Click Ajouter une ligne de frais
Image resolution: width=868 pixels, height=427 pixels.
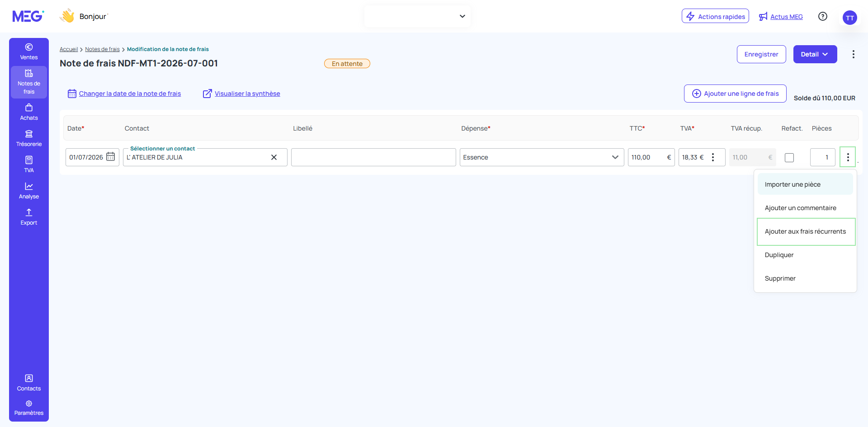[x=735, y=94]
